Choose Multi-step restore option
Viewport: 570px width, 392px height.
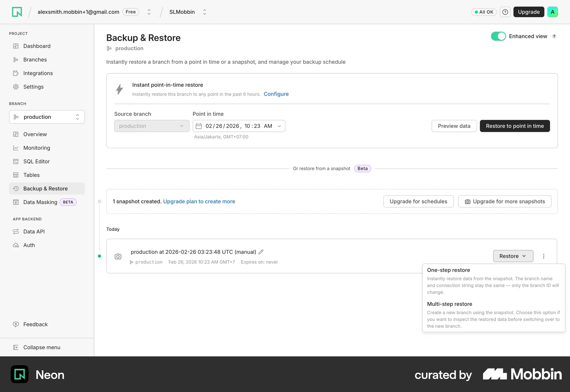[494, 315]
